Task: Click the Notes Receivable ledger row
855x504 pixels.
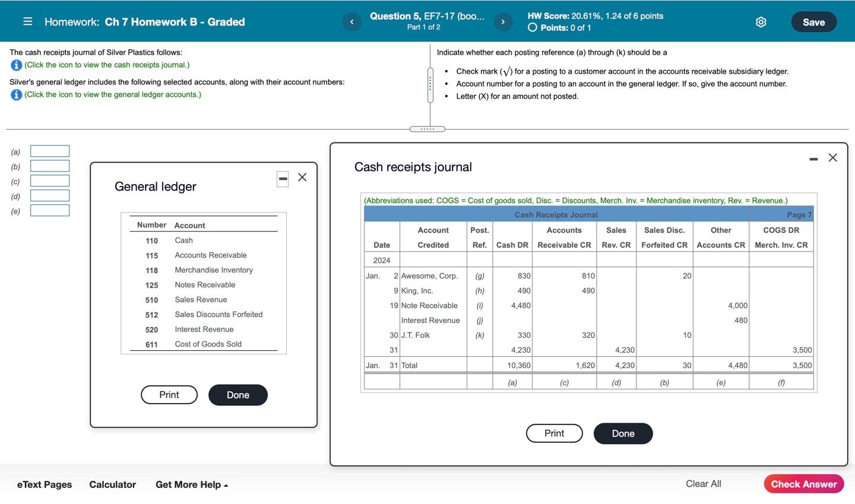Action: (x=204, y=285)
